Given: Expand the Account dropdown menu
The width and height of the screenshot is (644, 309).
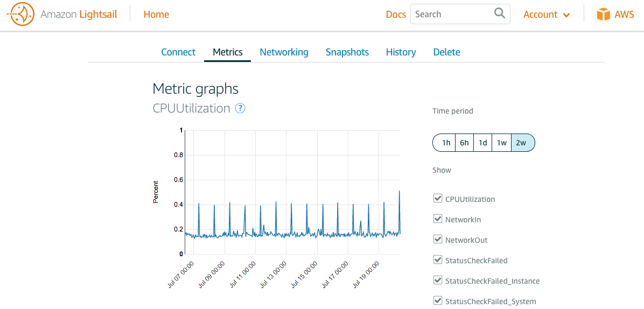Looking at the screenshot, I should click(x=547, y=15).
